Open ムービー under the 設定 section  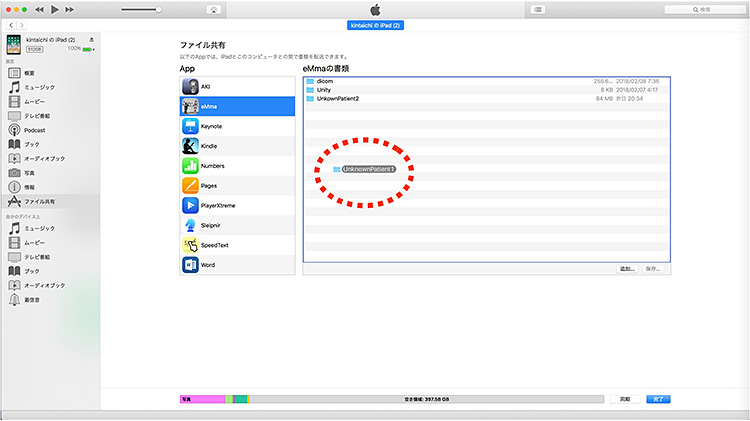click(34, 102)
